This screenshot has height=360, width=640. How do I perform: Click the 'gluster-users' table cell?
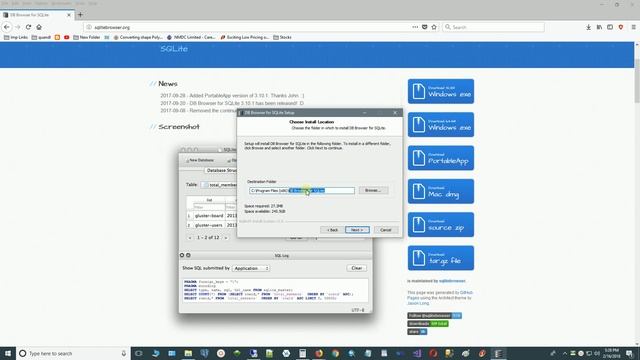tap(209, 225)
